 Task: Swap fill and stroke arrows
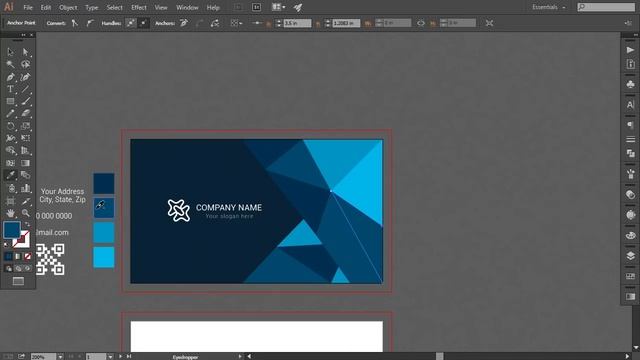(x=27, y=224)
